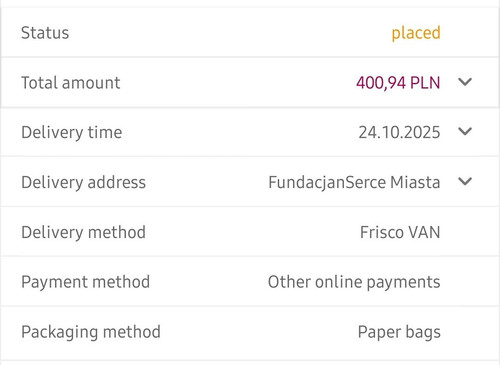500x365 pixels.
Task: Select the Delivery address label
Action: [x=83, y=183]
